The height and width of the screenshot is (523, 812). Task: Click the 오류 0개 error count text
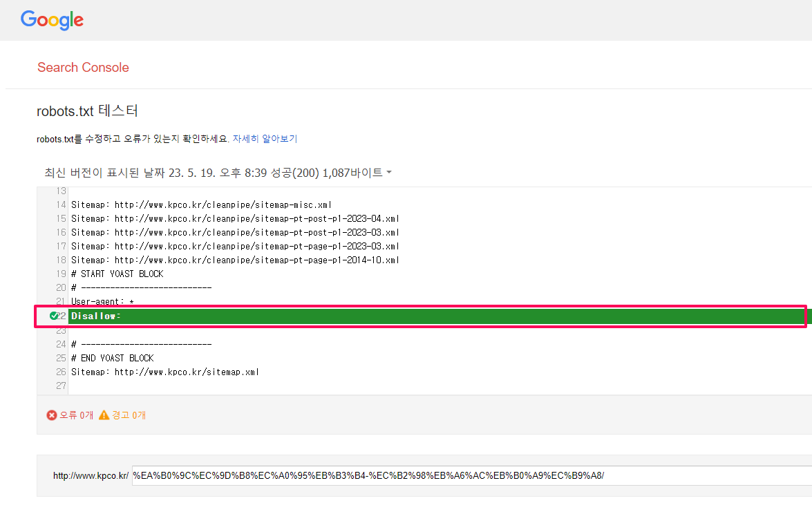pyautogui.click(x=76, y=415)
